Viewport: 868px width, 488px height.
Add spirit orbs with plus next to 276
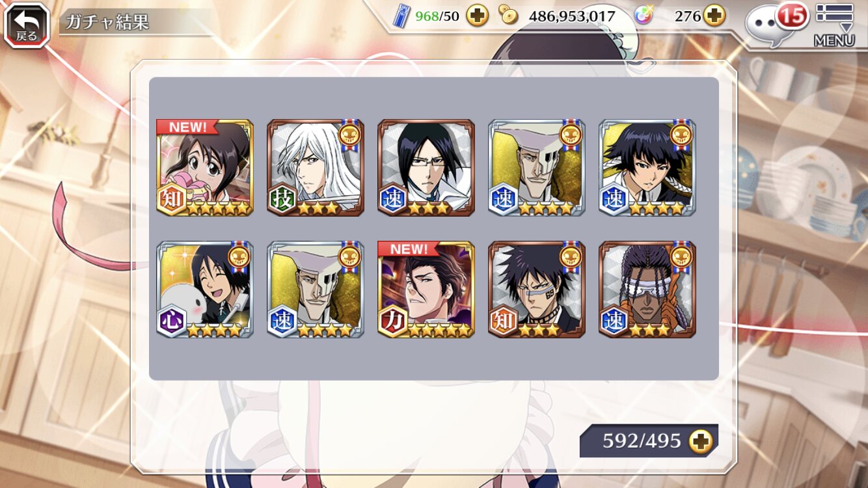click(x=714, y=16)
